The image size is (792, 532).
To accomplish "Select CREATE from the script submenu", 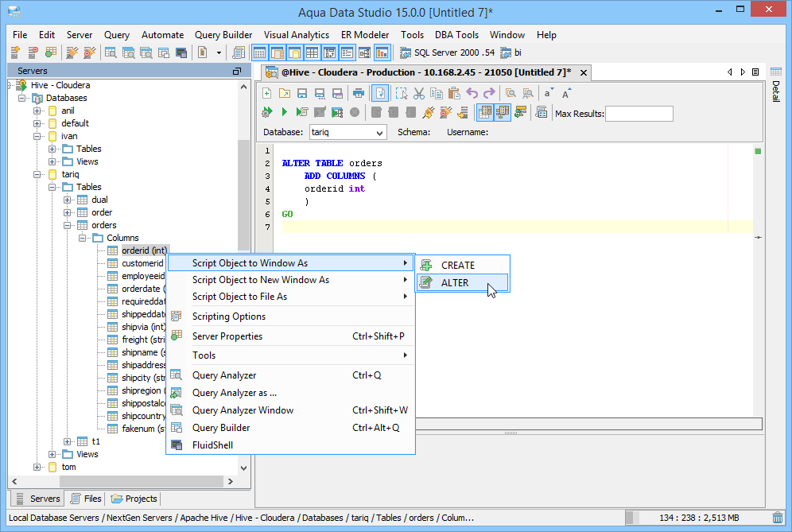I will tap(463, 266).
